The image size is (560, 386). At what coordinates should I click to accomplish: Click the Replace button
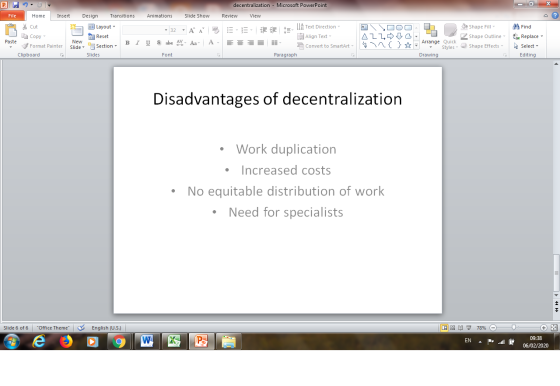pos(528,36)
